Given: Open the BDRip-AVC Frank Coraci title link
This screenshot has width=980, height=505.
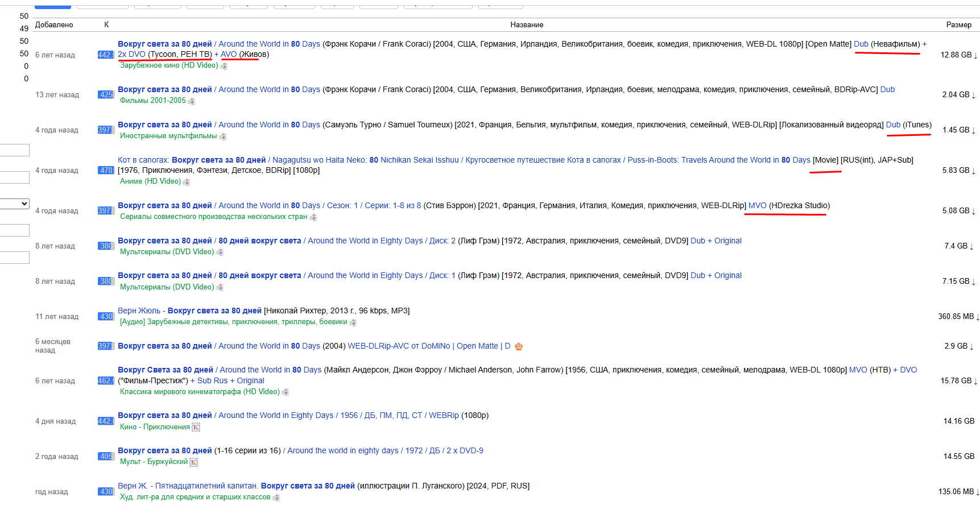Looking at the screenshot, I should [506, 90].
